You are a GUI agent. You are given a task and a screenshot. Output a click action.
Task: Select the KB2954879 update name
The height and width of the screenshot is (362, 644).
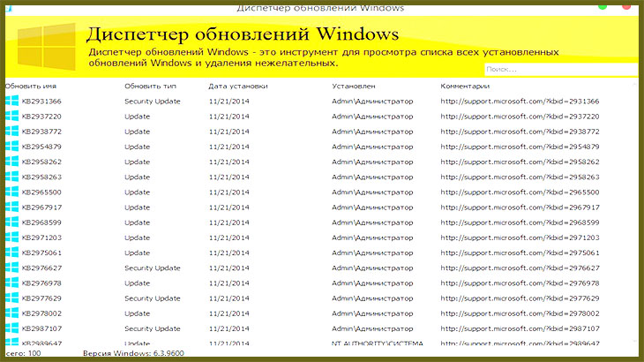pos(41,147)
